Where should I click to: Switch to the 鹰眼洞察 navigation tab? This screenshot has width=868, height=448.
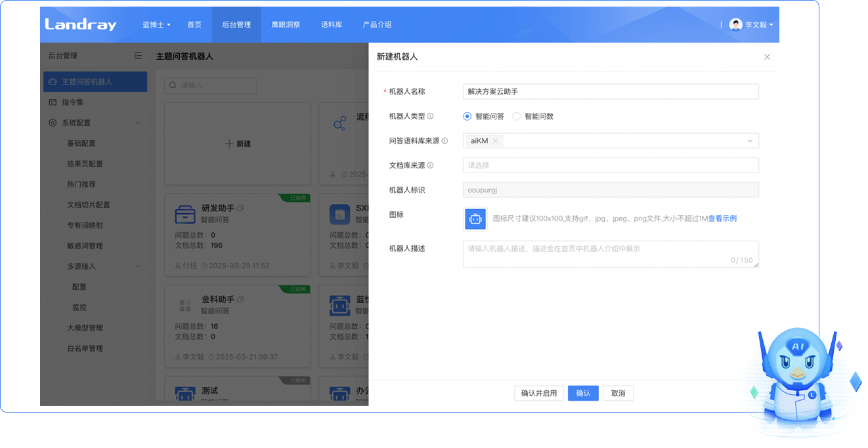pos(286,24)
